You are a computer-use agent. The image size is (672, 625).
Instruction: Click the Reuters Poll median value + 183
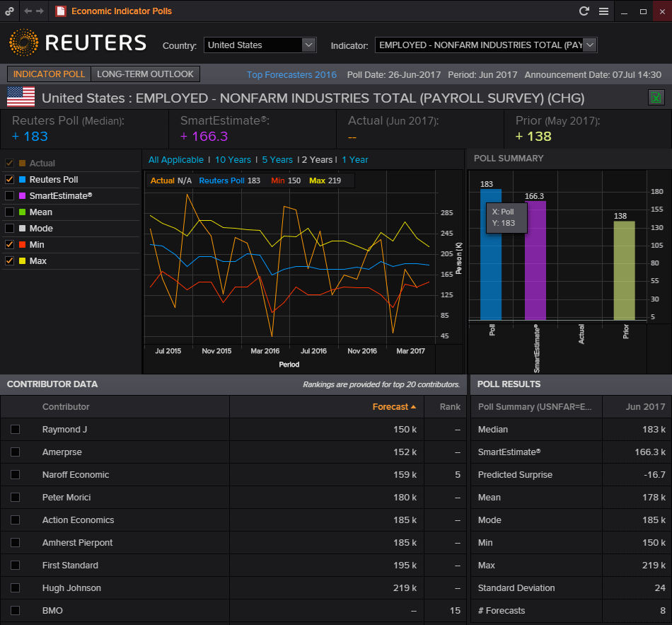coord(30,137)
